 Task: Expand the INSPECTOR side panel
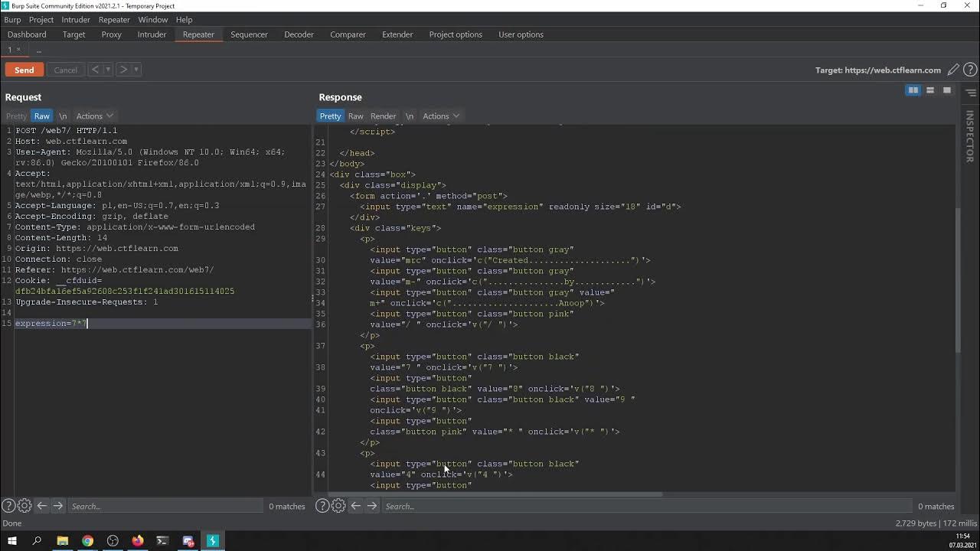969,136
